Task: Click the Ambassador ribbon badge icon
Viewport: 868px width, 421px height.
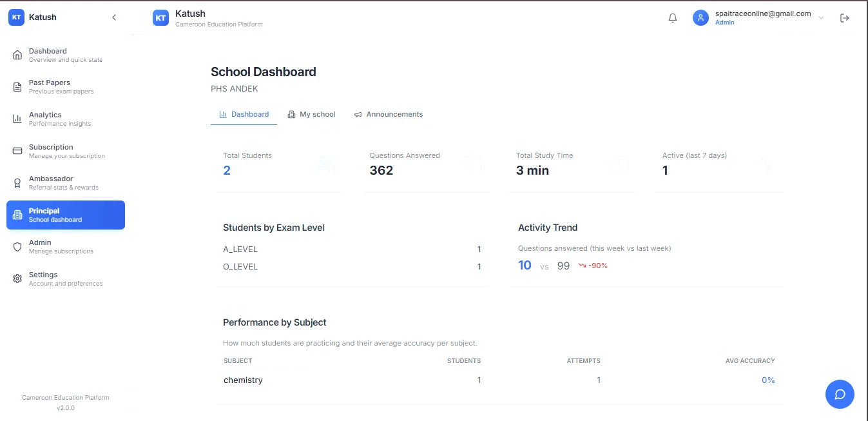Action: coord(17,183)
